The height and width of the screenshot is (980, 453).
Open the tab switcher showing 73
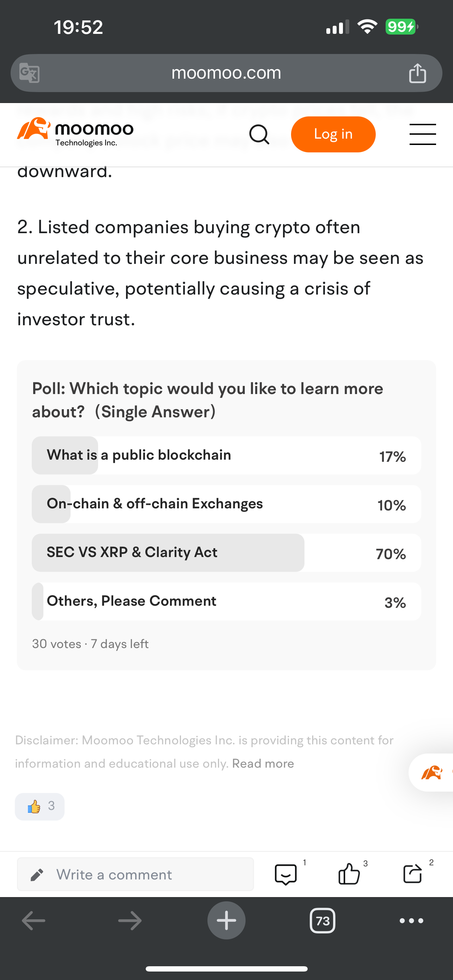point(322,921)
